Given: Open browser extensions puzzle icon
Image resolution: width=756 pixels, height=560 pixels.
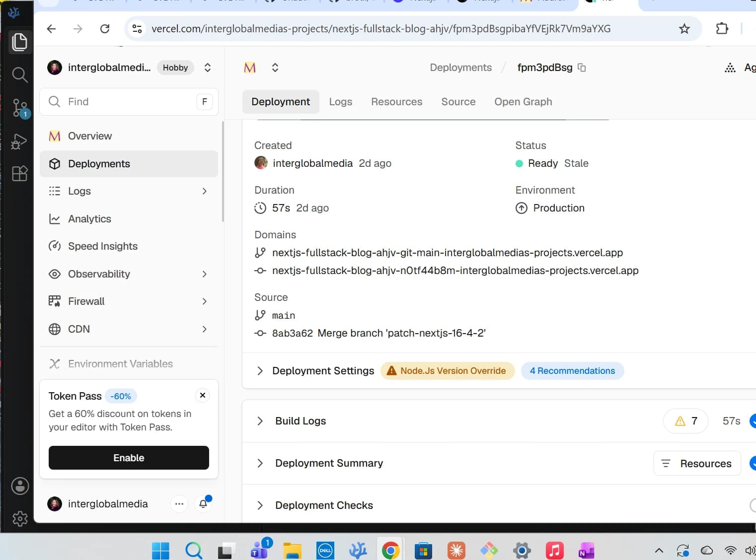Looking at the screenshot, I should point(722,29).
